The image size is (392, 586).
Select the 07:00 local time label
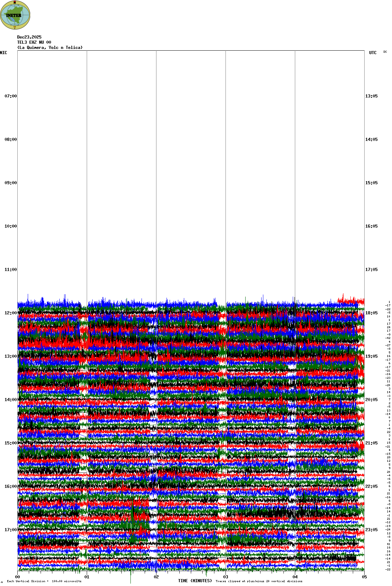coord(10,96)
